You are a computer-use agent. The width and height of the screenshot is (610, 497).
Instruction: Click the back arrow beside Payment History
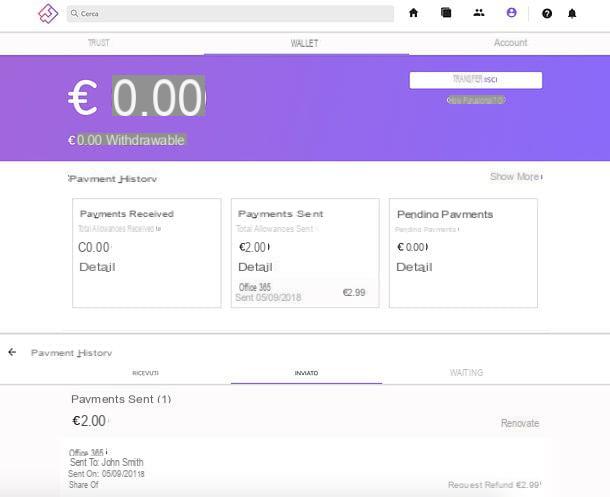coord(12,353)
